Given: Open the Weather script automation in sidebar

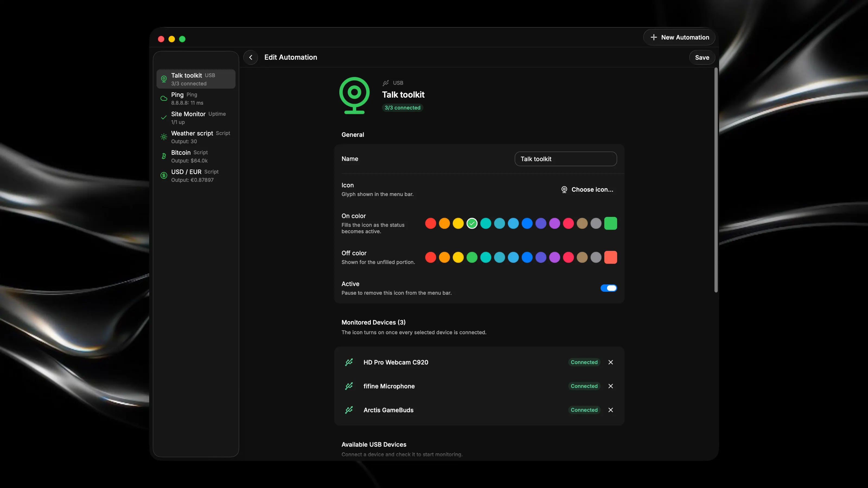Looking at the screenshot, I should tap(196, 137).
